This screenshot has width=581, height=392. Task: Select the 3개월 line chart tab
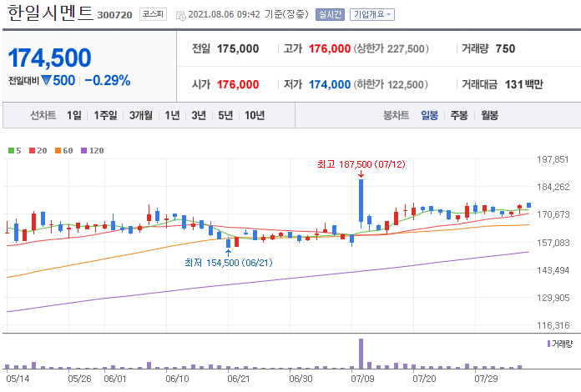pos(141,115)
